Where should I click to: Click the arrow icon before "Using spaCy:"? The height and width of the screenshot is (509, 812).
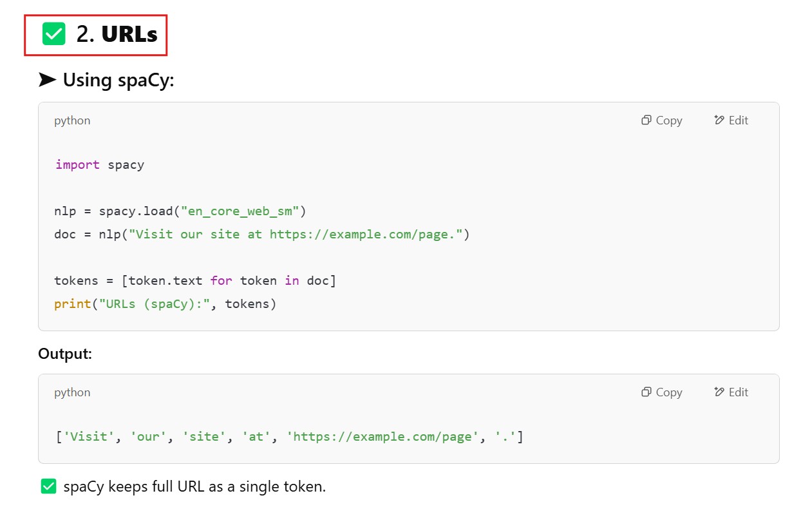[47, 81]
